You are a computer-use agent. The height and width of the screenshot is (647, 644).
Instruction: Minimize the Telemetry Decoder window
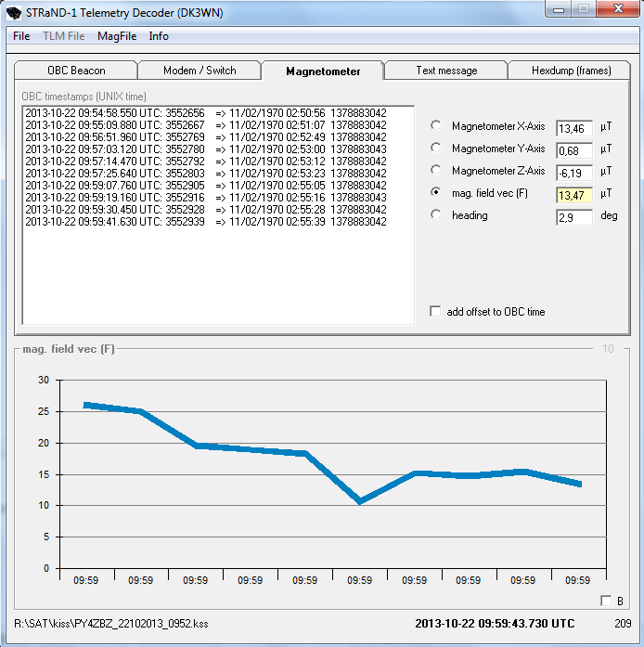[x=557, y=9]
